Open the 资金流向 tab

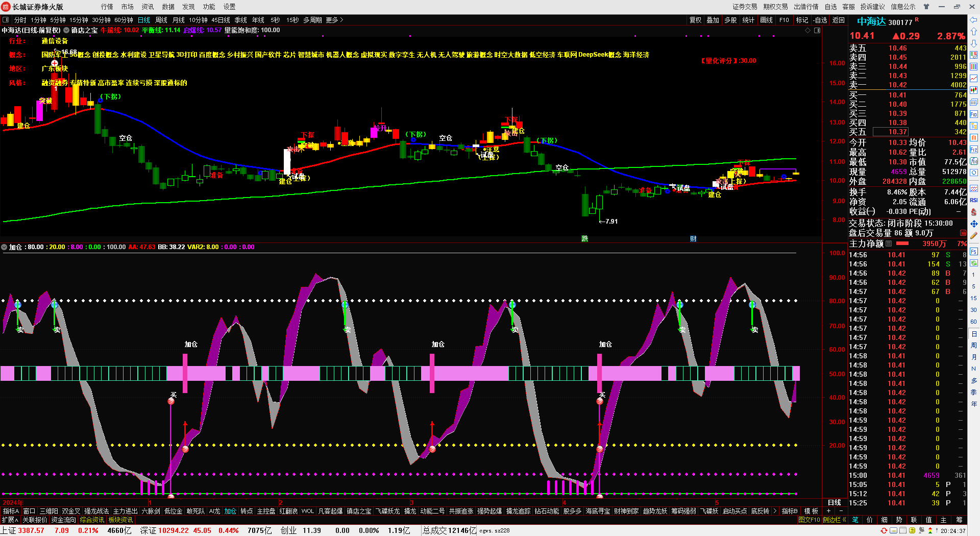point(64,520)
